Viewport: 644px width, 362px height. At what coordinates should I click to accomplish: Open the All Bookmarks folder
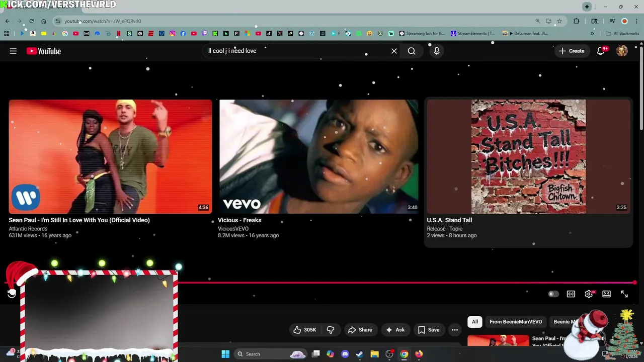pyautogui.click(x=622, y=34)
